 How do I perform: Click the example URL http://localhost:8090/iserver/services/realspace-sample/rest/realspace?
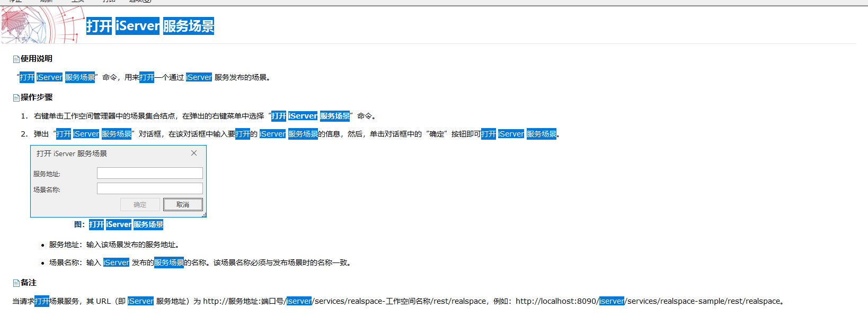pyautogui.click(x=648, y=301)
